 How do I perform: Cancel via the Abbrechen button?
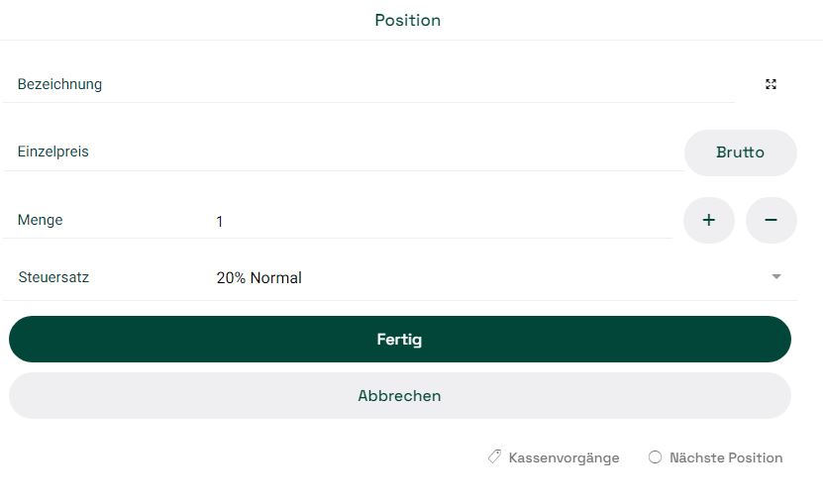[x=400, y=396]
